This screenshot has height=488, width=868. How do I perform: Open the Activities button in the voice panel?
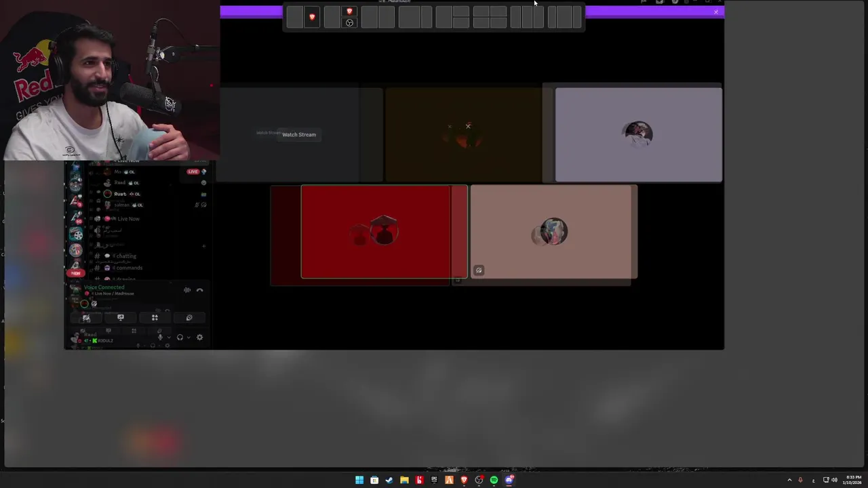155,317
